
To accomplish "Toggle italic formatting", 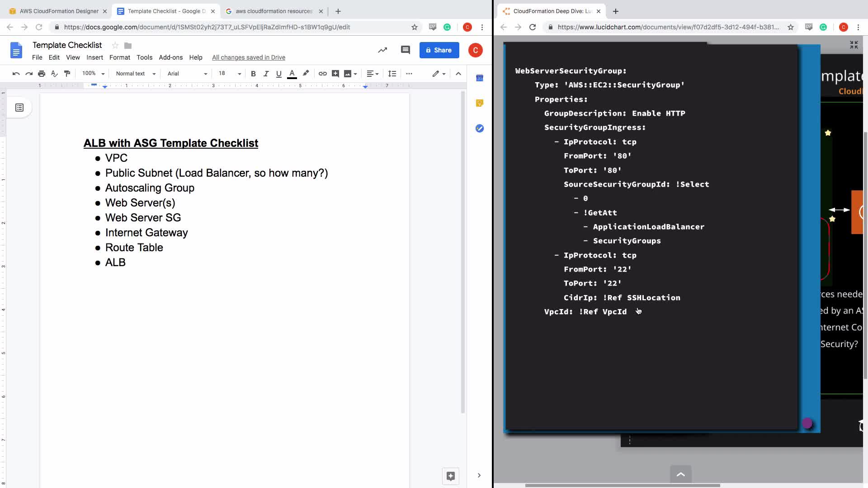I will click(x=266, y=74).
